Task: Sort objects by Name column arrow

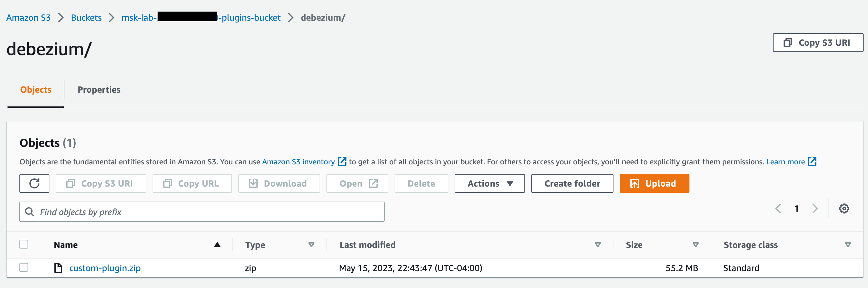Action: [x=217, y=244]
